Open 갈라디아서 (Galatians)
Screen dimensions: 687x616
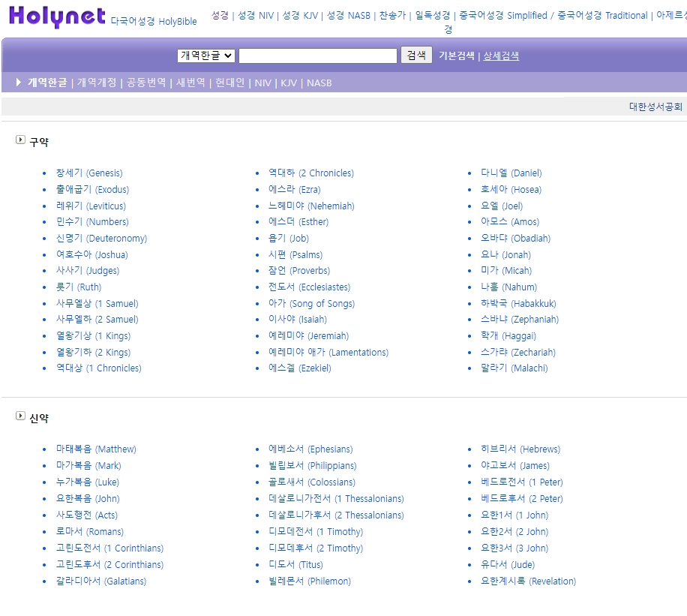pyautogui.click(x=101, y=581)
